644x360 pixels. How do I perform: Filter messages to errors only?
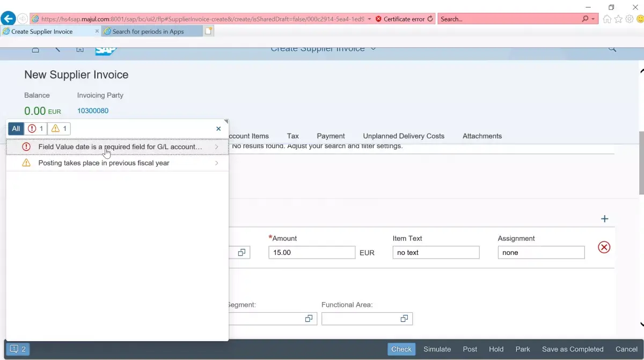tap(36, 129)
